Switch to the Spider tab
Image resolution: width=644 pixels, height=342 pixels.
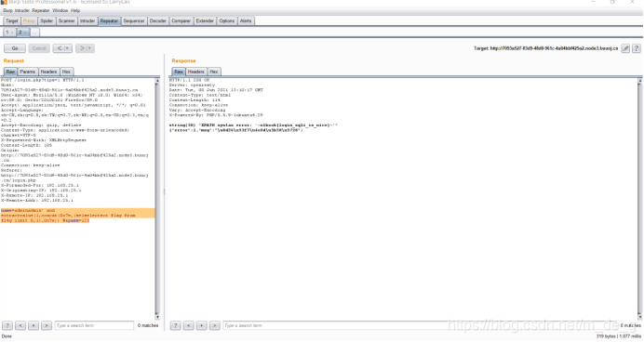pos(47,21)
